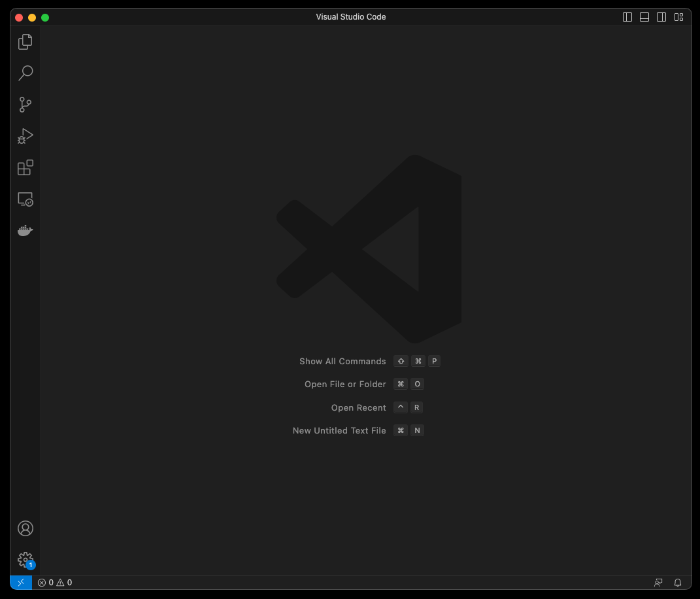700x599 pixels.
Task: Click the P key hint badge
Action: coord(435,361)
